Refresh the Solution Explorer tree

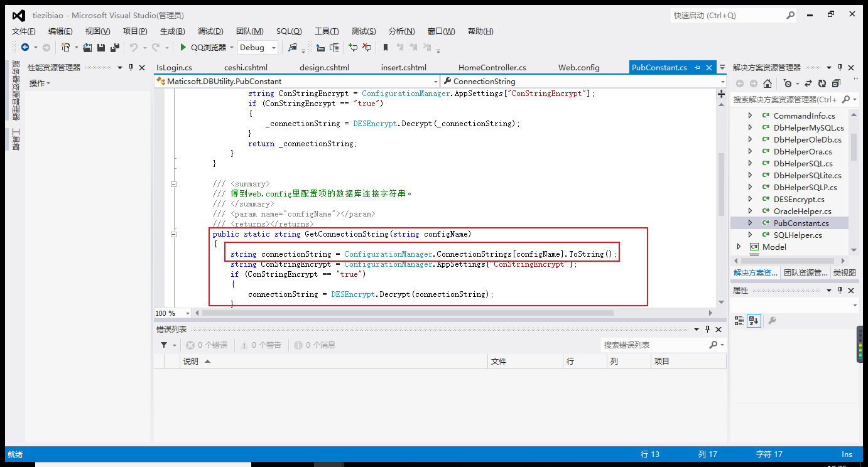point(822,83)
